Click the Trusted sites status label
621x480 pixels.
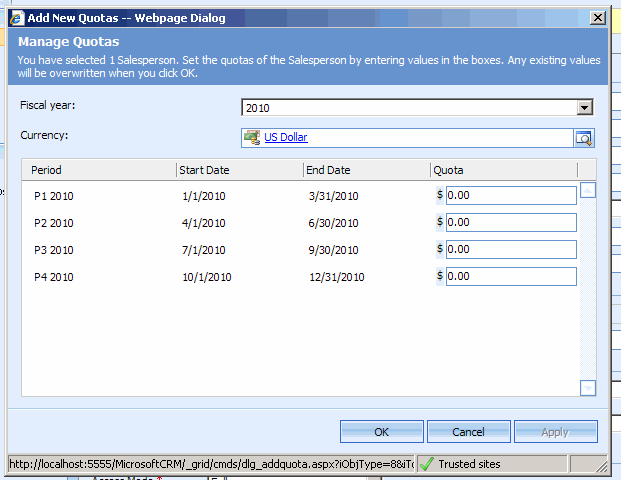coord(469,464)
